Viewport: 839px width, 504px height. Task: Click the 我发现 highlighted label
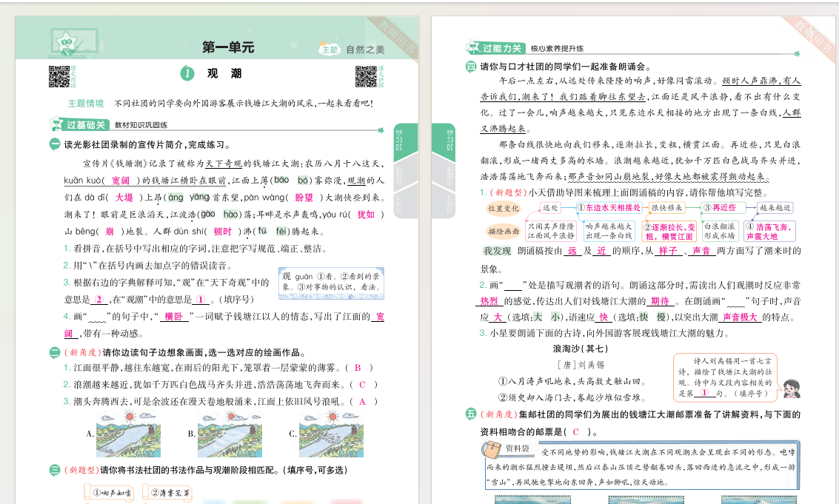coord(497,251)
